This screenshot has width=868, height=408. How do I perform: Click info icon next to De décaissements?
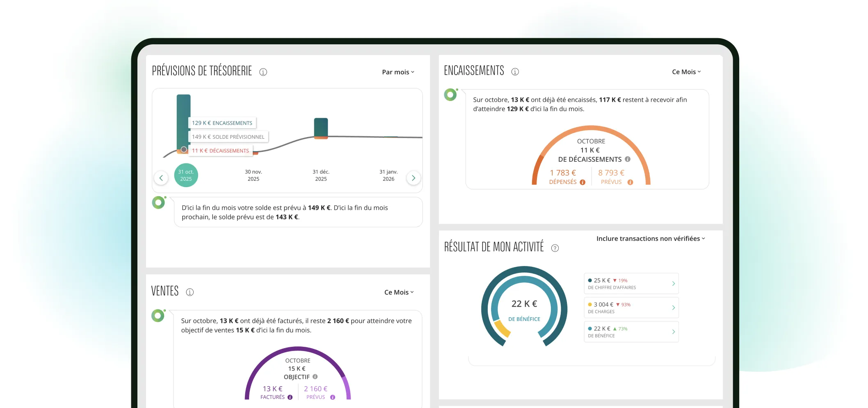(627, 159)
